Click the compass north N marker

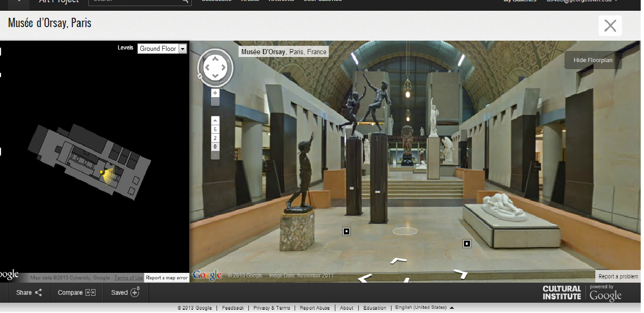[x=200, y=76]
